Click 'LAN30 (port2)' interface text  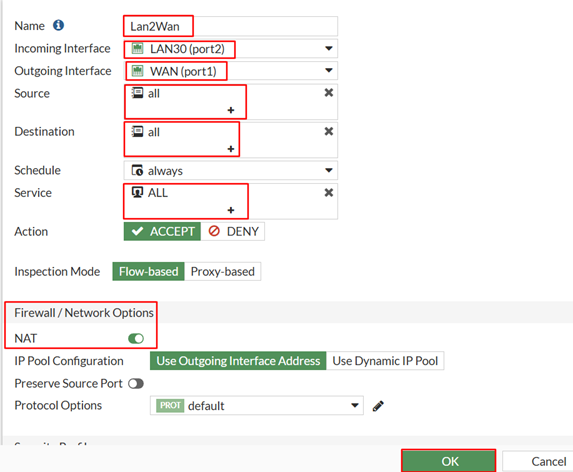pos(187,49)
